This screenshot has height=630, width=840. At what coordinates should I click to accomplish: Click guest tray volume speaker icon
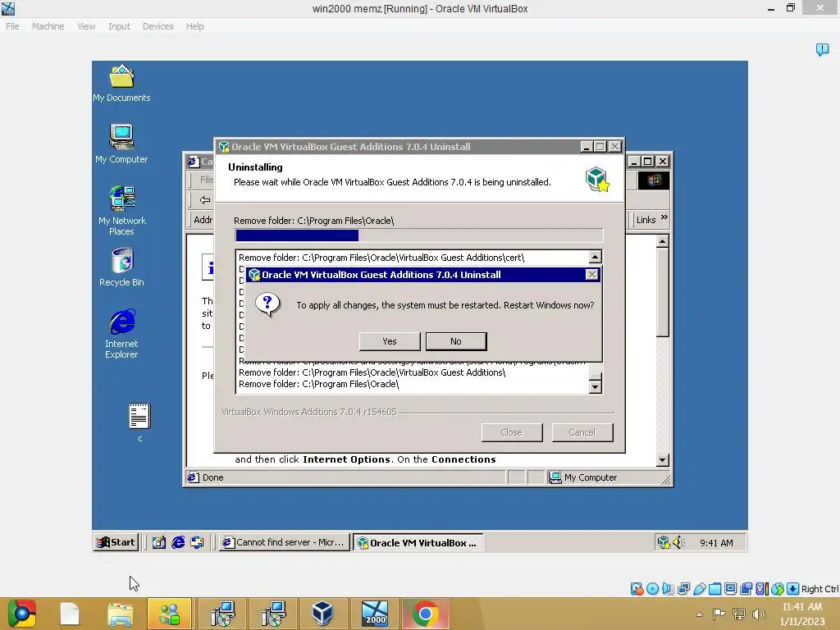678,542
